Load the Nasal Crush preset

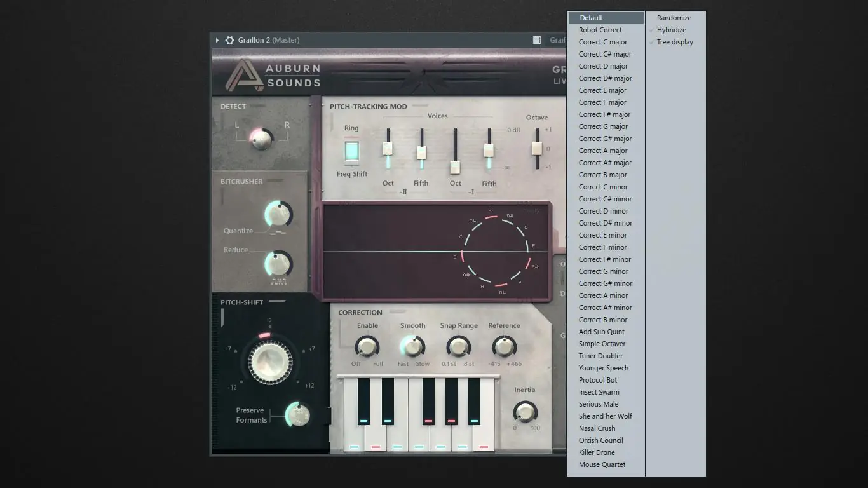[x=606, y=428]
